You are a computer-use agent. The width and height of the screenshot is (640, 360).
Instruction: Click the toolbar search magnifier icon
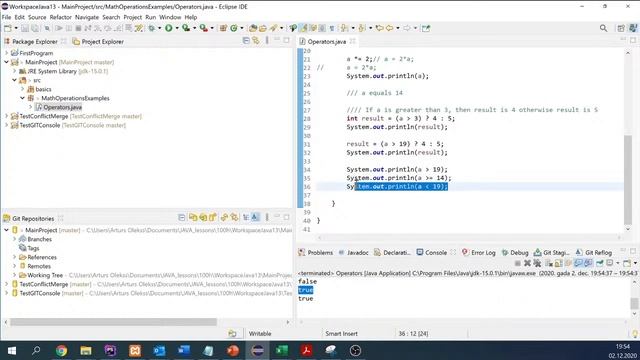point(603,28)
